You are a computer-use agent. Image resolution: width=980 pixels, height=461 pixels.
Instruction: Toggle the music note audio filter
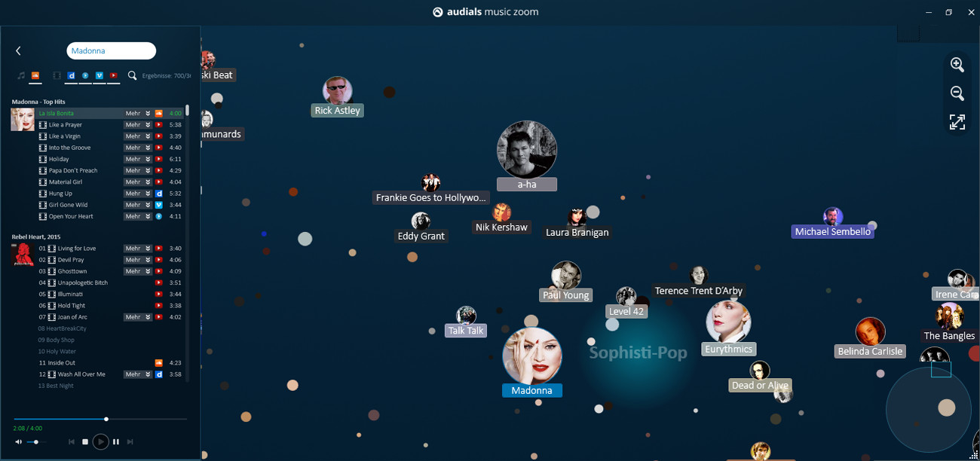click(21, 75)
